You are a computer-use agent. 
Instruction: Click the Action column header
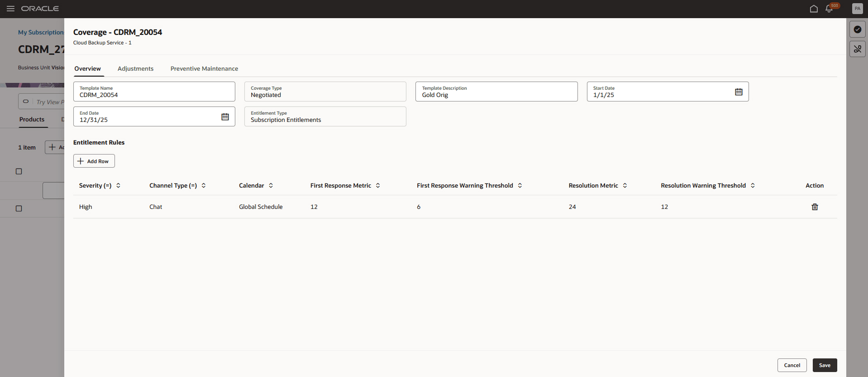(x=815, y=185)
